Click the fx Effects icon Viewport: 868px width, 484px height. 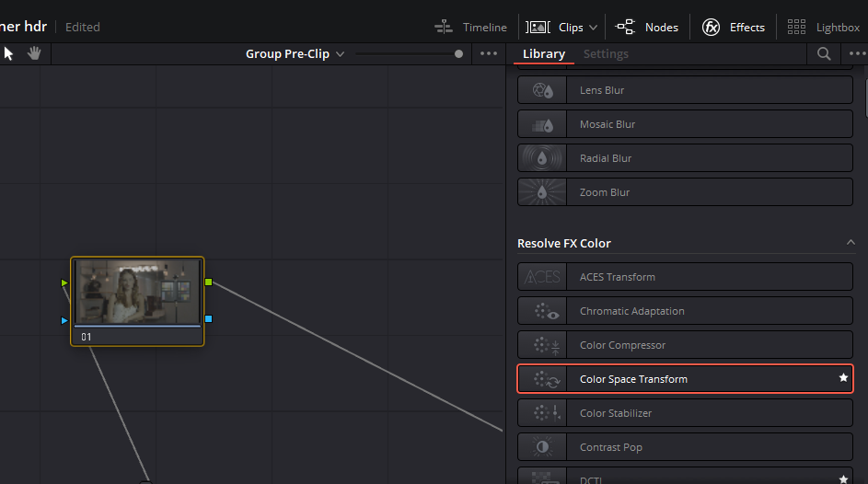coord(711,27)
